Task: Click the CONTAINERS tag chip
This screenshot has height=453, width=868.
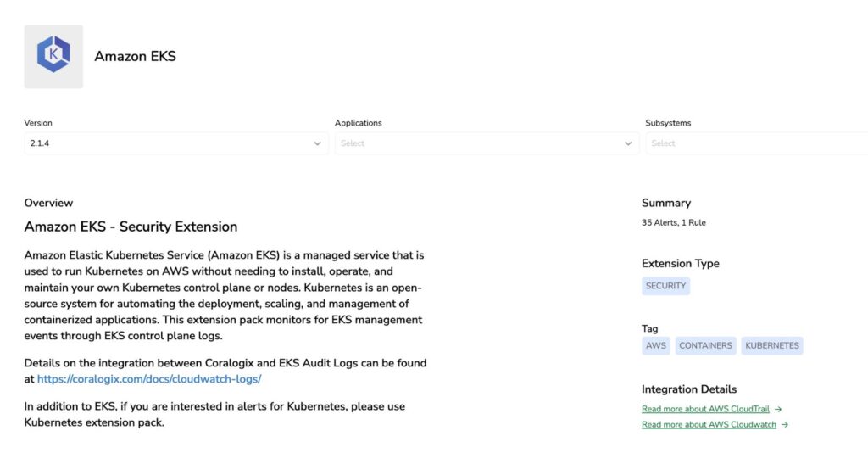Action: (x=705, y=345)
